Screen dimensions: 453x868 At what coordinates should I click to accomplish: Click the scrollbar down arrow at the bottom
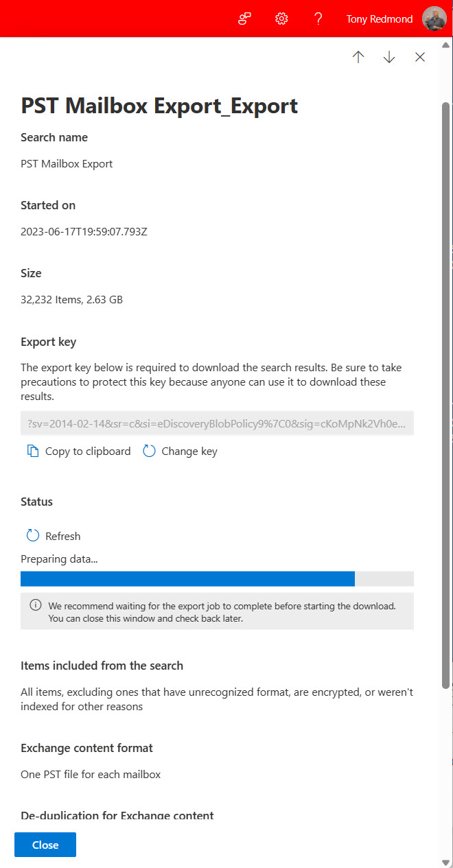(x=447, y=863)
